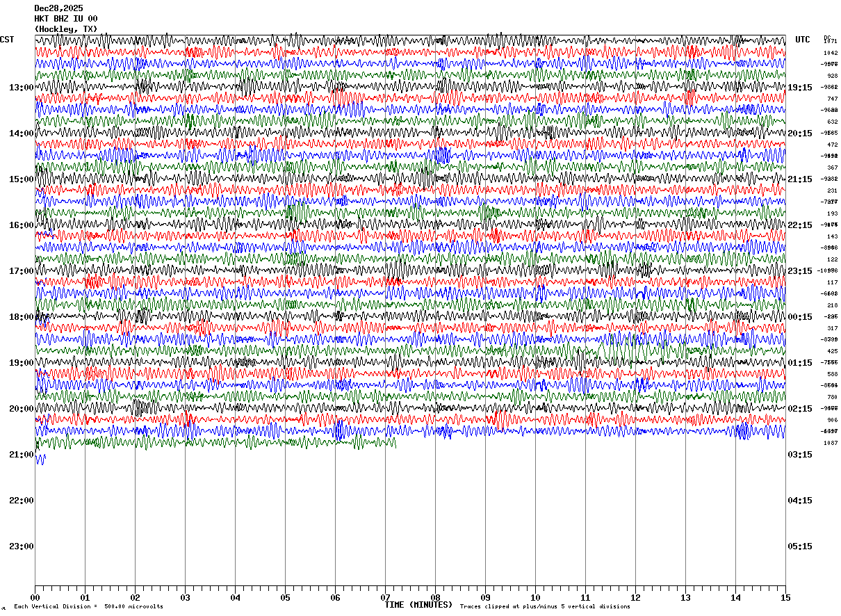Viewport: 841px width, 616px height.
Task: Select minute tick label 02 on axis
Action: point(135,597)
